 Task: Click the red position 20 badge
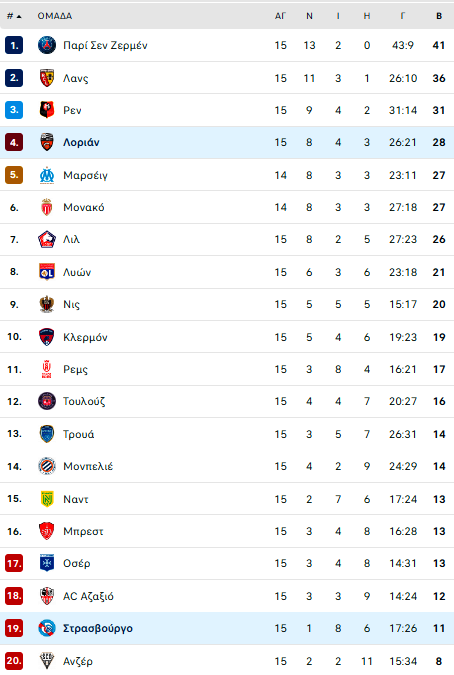pyautogui.click(x=14, y=661)
